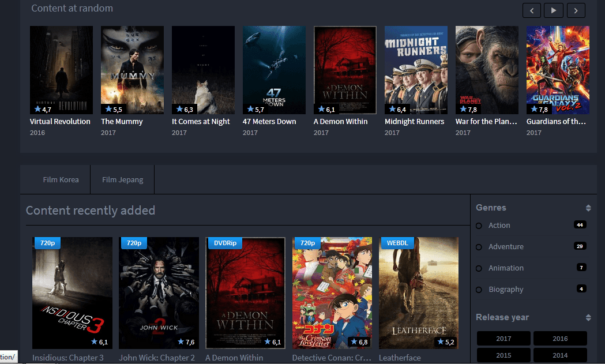Click the Content at random heading

[x=72, y=8]
